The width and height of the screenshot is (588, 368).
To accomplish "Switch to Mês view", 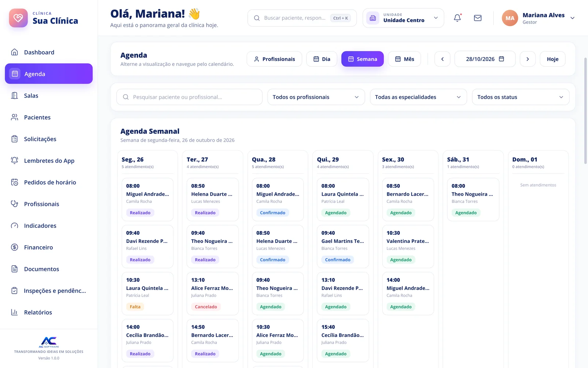I will coord(404,59).
